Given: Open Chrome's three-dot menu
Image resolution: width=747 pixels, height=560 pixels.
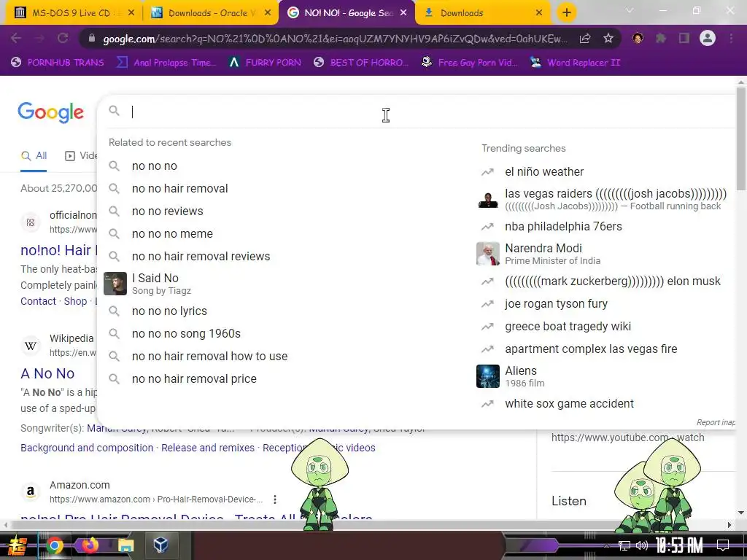Looking at the screenshot, I should [731, 38].
